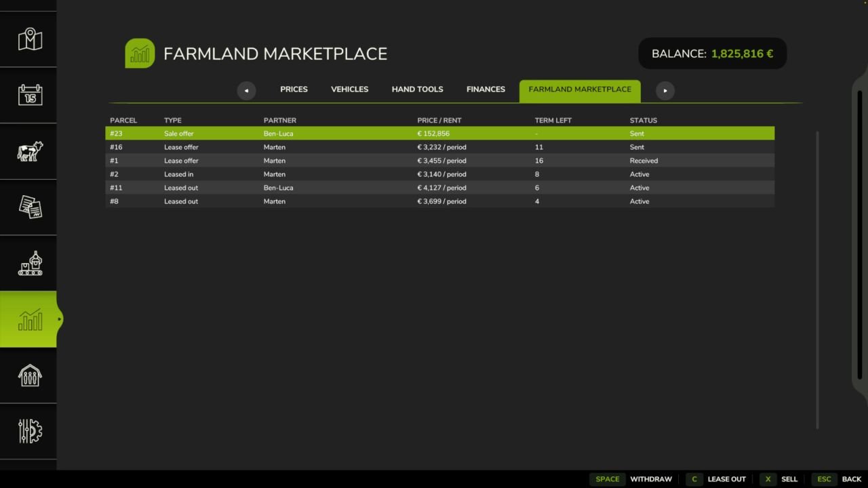Select parcel #2 leased in row
The width and height of the screenshot is (868, 488).
click(440, 174)
